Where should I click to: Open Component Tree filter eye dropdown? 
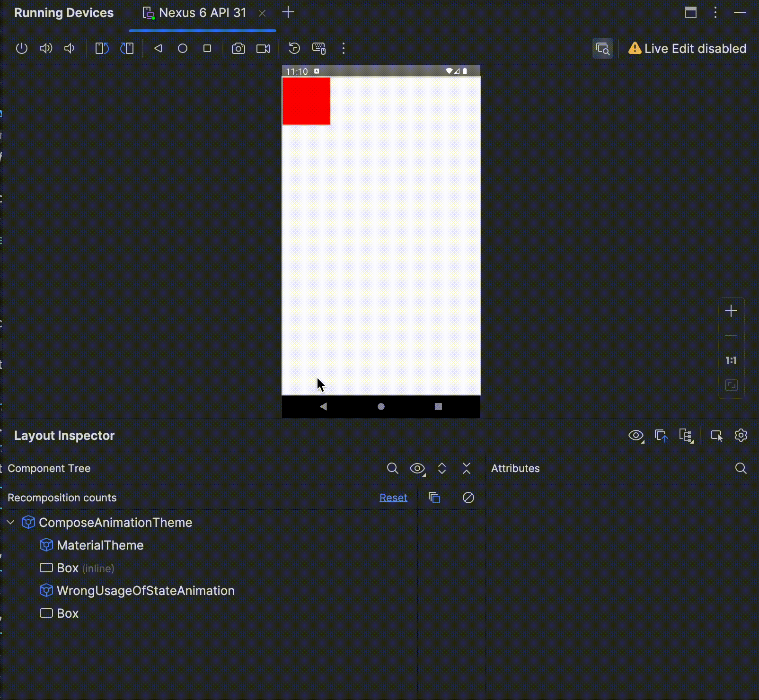pyautogui.click(x=417, y=469)
